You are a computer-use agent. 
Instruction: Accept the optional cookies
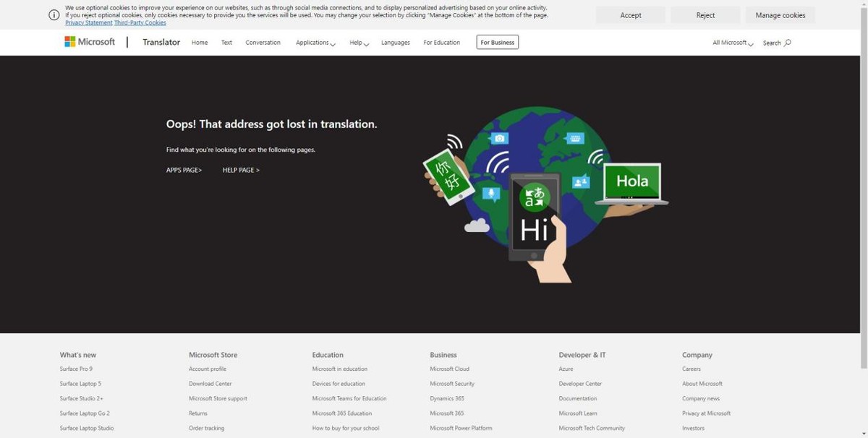tap(630, 15)
